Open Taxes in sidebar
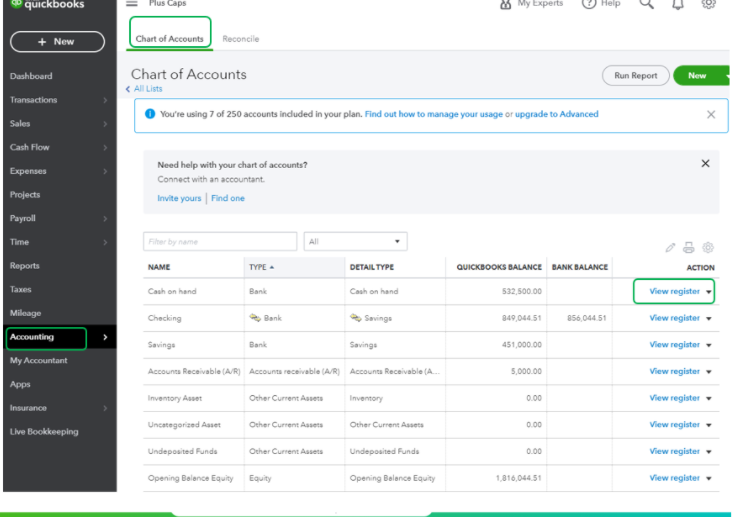732x517 pixels. click(x=21, y=290)
